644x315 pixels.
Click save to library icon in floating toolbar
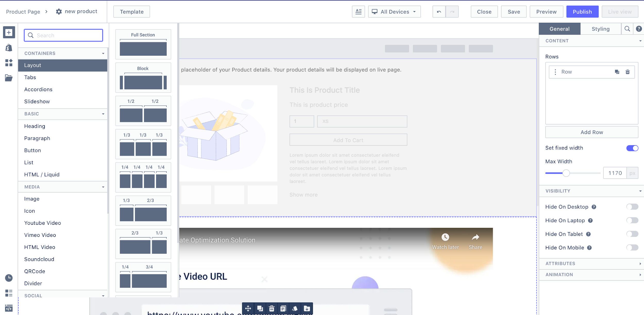point(307,309)
